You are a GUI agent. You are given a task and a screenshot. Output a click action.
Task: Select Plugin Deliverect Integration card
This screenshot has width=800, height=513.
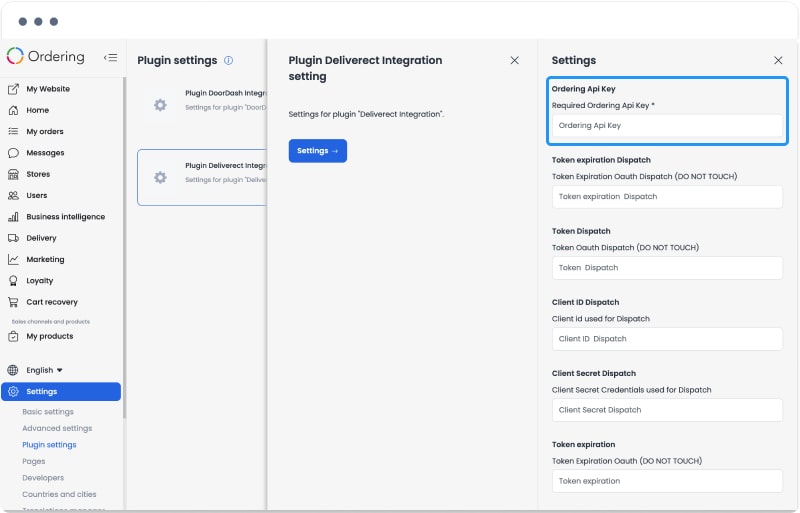[202, 178]
